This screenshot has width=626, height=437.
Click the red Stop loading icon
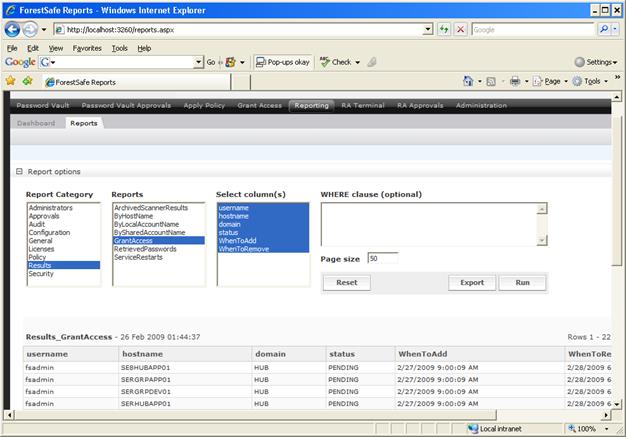click(x=460, y=29)
